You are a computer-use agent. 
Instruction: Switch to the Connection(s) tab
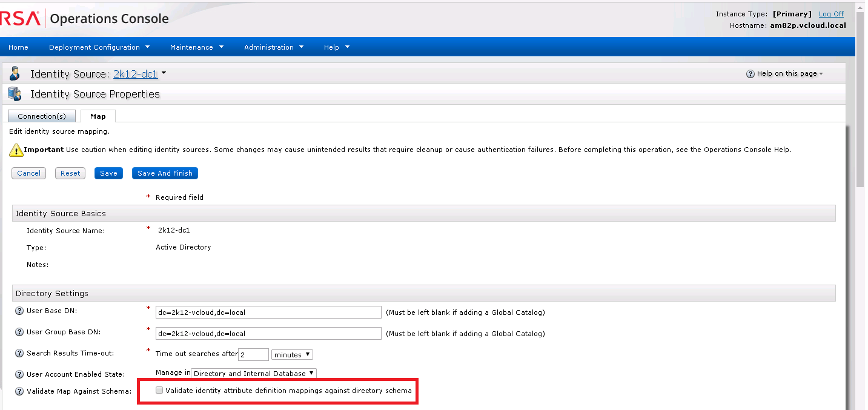[x=42, y=116]
